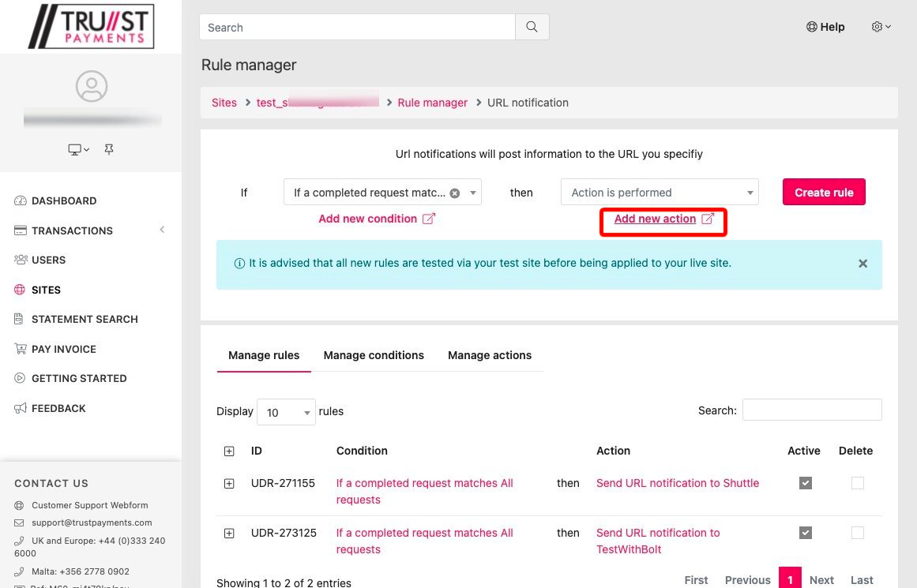Toggle Active checkbox for UDR-271155
The width and height of the screenshot is (917, 588).
coord(806,483)
